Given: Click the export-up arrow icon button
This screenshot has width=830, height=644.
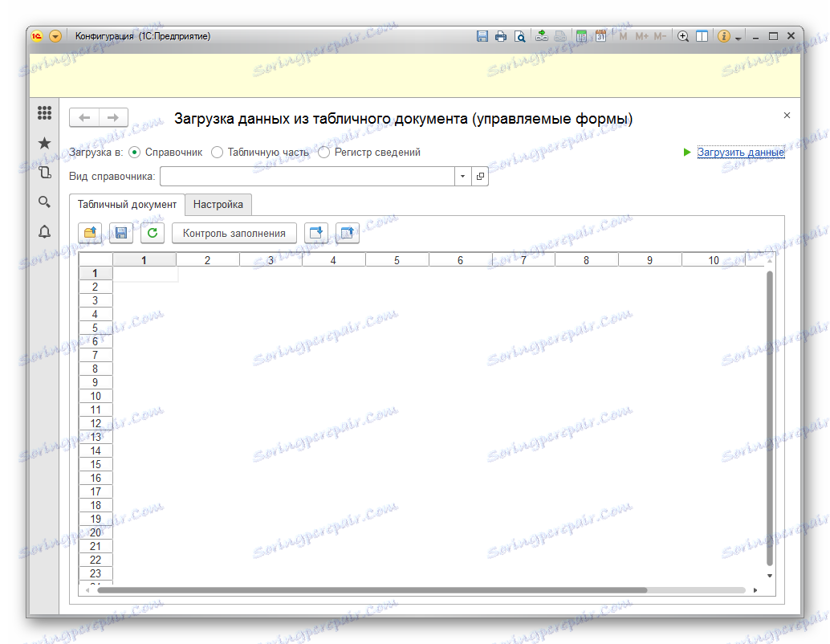Looking at the screenshot, I should [348, 233].
